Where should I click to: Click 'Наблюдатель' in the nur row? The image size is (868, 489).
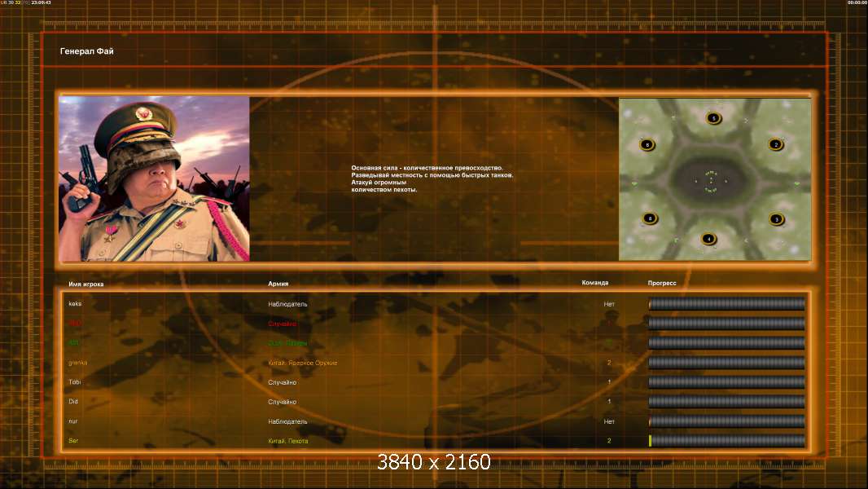click(x=287, y=421)
